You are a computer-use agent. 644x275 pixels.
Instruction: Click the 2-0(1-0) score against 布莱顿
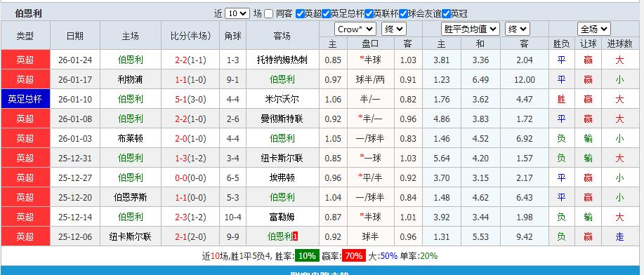point(190,139)
